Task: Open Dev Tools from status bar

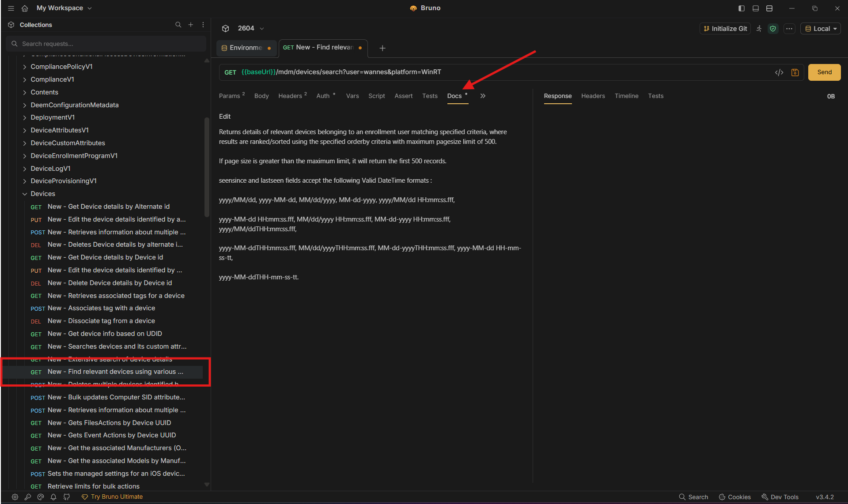Action: tap(780, 497)
